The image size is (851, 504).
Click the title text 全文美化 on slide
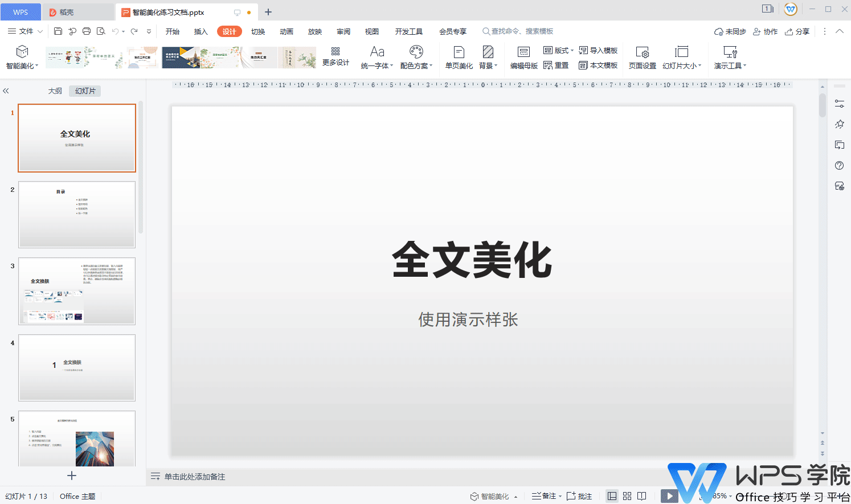tap(472, 260)
